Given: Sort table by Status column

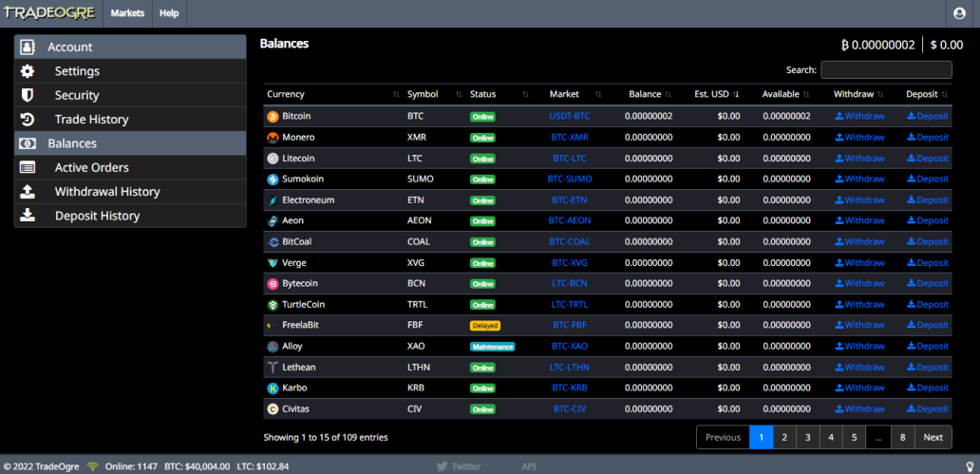Looking at the screenshot, I should click(499, 94).
